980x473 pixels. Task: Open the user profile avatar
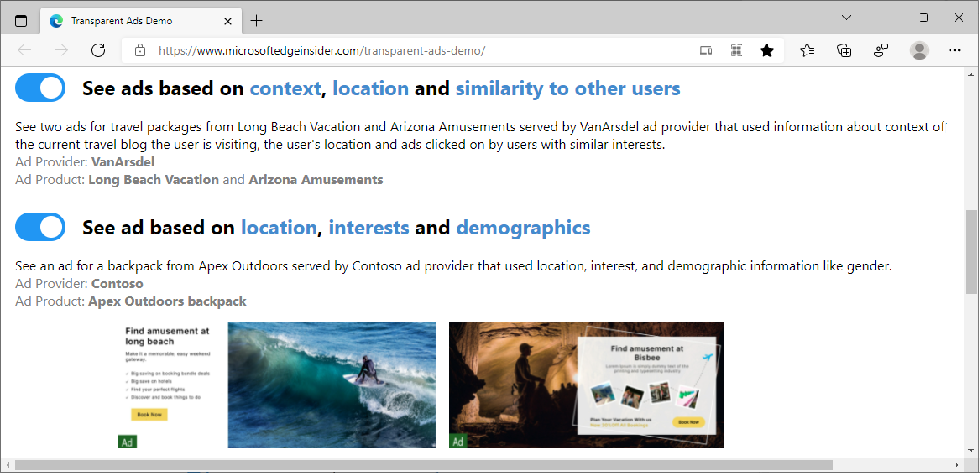(919, 50)
